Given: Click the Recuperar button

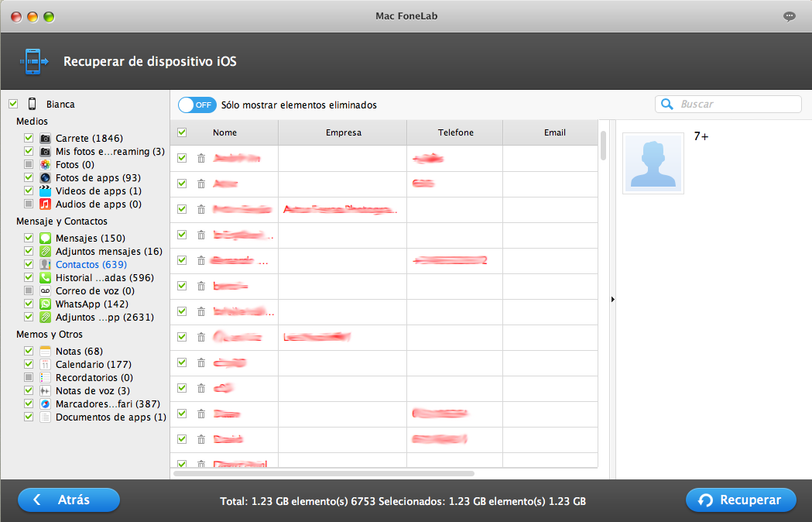Looking at the screenshot, I should point(741,500).
